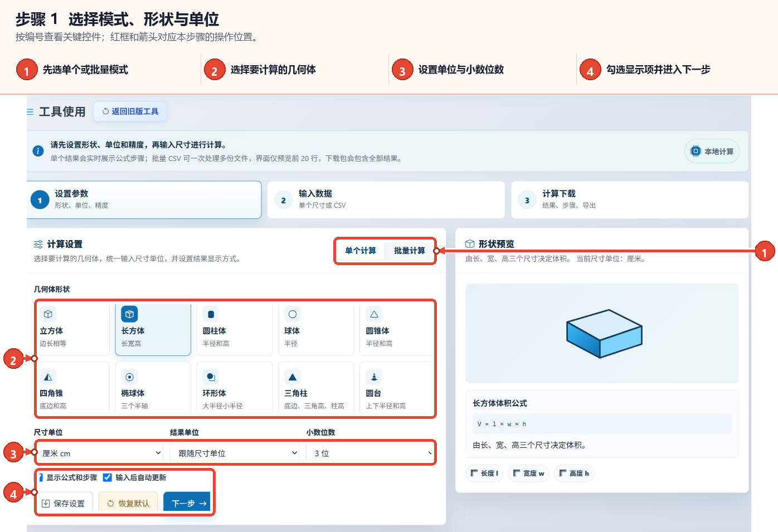This screenshot has width=778, height=532.
Task: Toggle the 显示公式和步骤 checkbox
Action: pyautogui.click(x=41, y=477)
